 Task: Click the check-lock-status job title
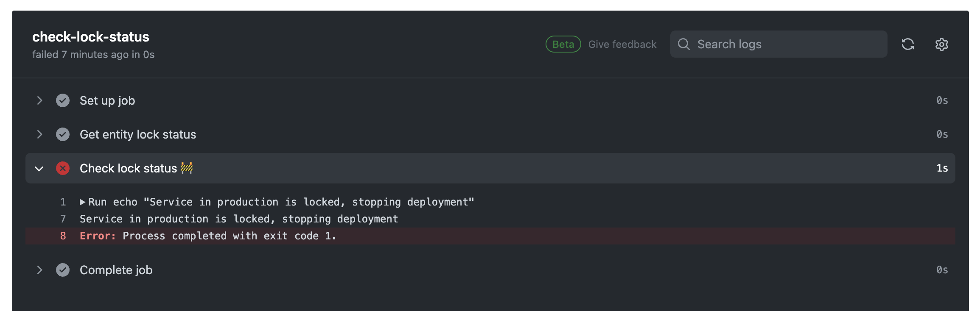coord(91,37)
